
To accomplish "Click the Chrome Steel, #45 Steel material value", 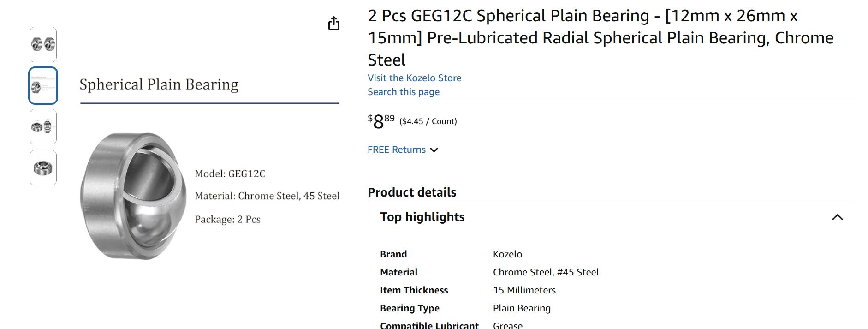I will pyautogui.click(x=546, y=272).
